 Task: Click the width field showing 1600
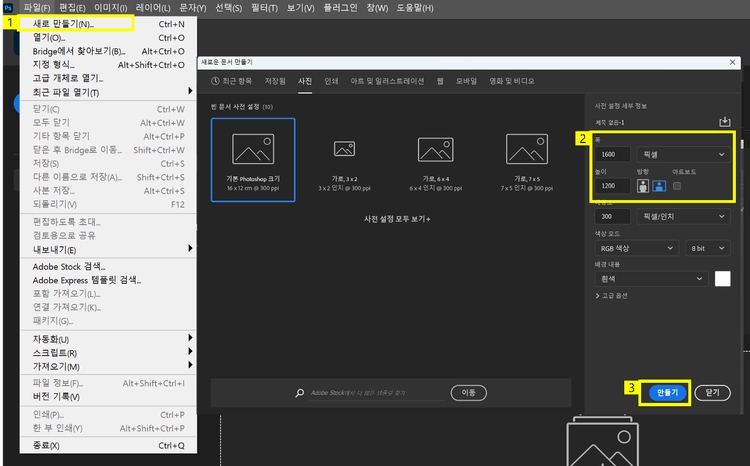pos(613,155)
